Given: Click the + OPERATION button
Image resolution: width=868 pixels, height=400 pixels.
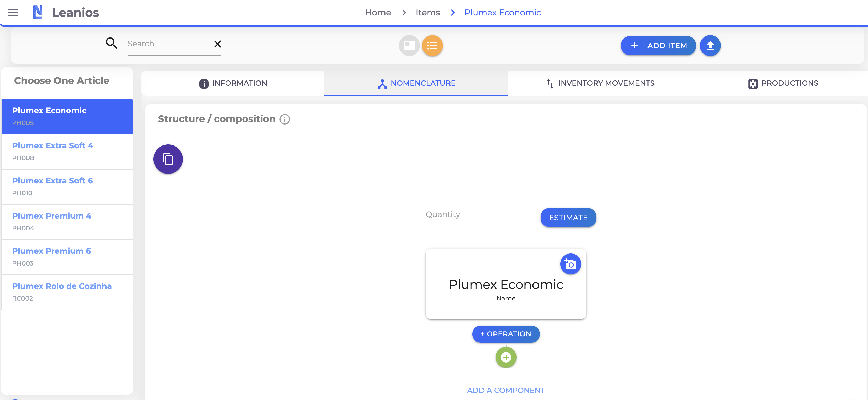Looking at the screenshot, I should pos(506,334).
